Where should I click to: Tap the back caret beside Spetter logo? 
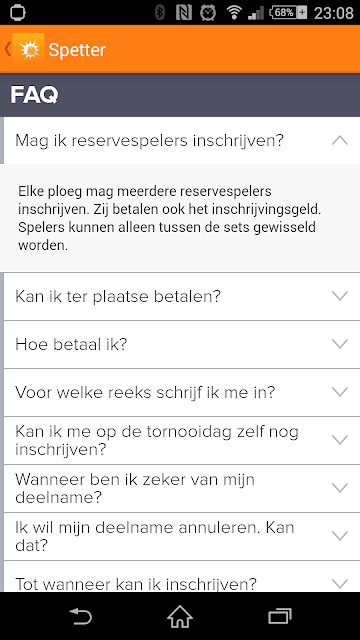(7, 49)
